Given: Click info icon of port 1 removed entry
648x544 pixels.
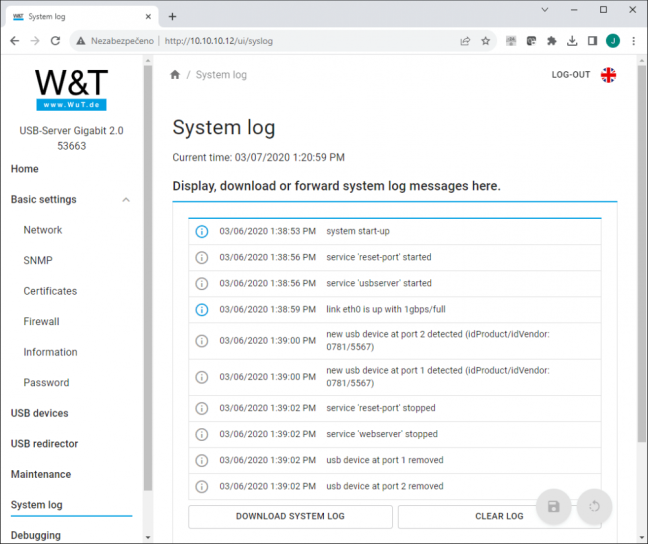Looking at the screenshot, I should (x=202, y=460).
